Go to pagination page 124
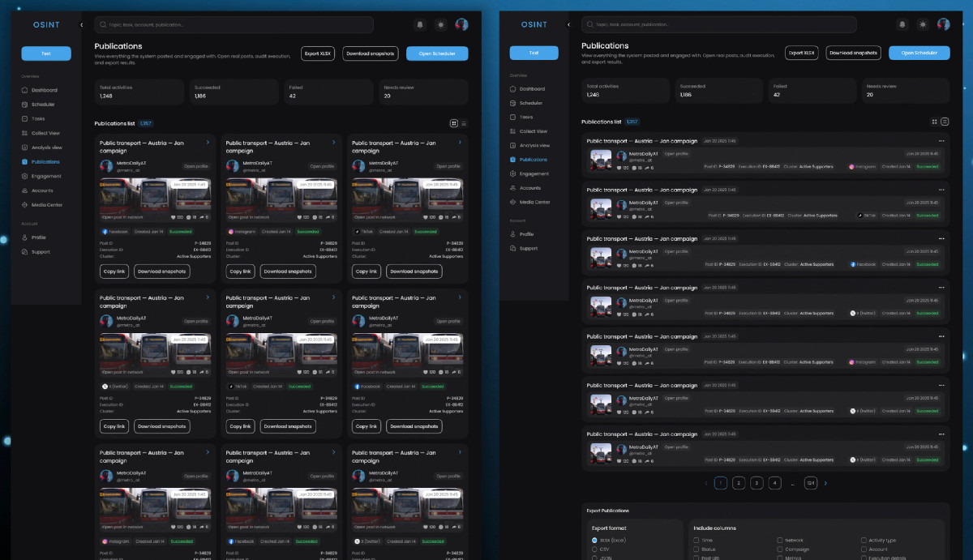Screen dimensions: 973x560 coord(810,483)
